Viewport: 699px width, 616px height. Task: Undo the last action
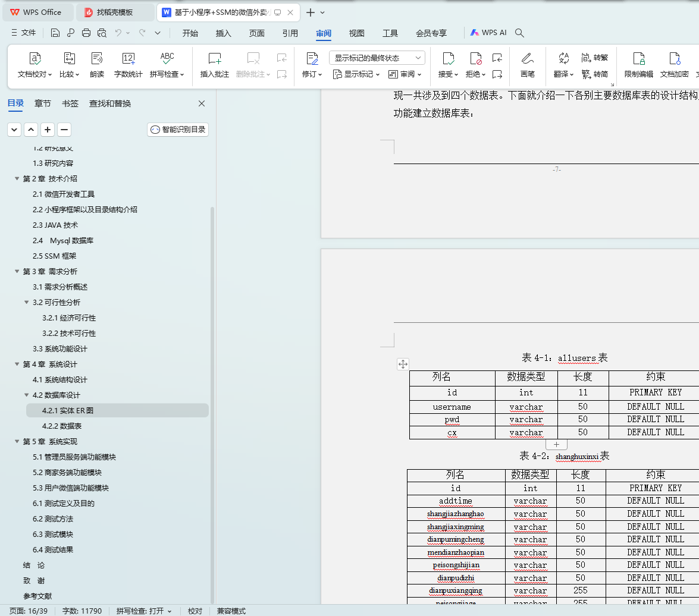point(118,33)
